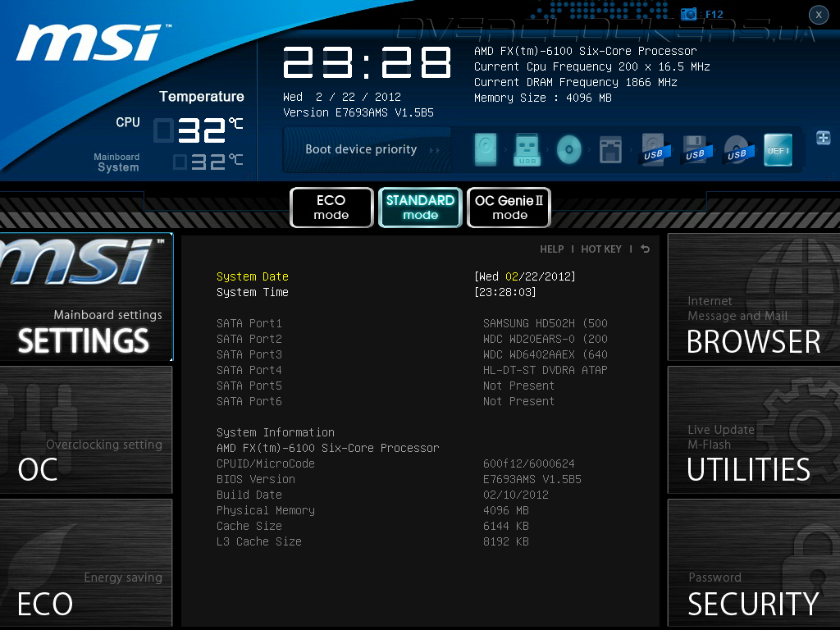Select the UEFI boot device icon
Viewport: 840px width, 630px height.
pos(778,149)
